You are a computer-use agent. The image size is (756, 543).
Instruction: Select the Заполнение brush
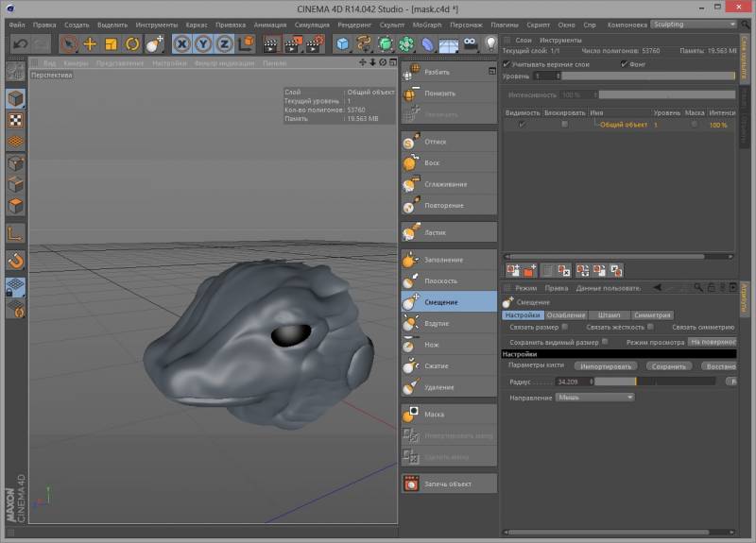pyautogui.click(x=449, y=260)
